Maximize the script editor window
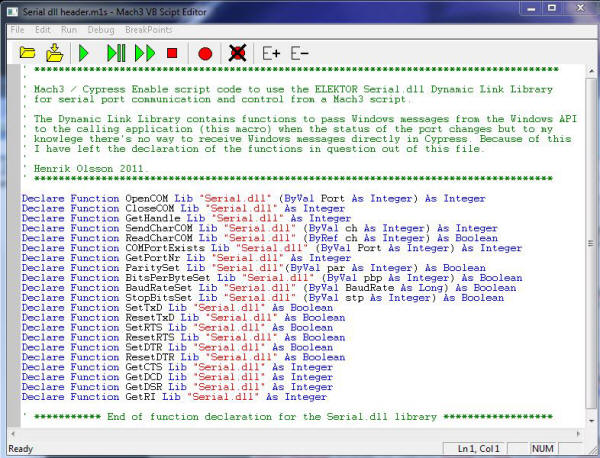The width and height of the screenshot is (600, 458). pos(552,8)
